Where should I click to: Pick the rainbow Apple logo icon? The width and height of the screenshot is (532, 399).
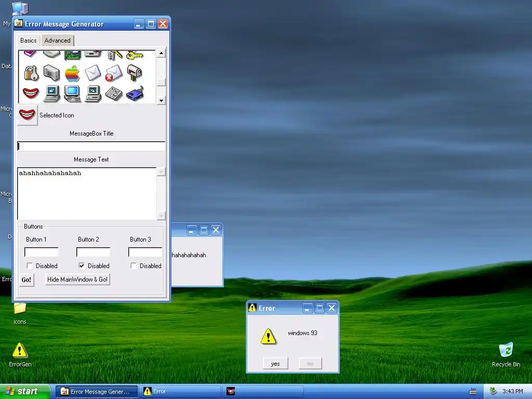72,73
